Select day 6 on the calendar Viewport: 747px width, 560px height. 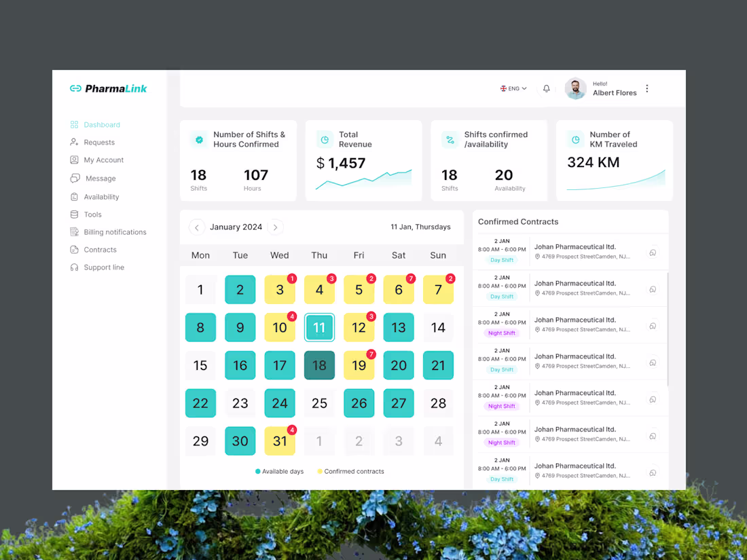pos(399,290)
